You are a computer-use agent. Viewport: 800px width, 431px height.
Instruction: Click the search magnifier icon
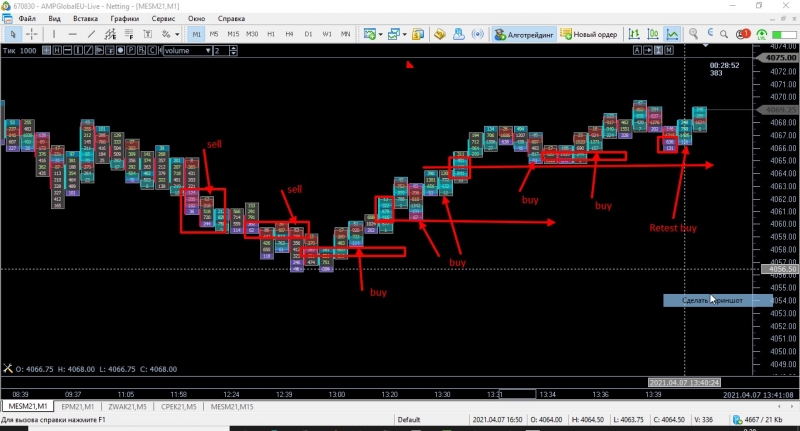click(723, 34)
